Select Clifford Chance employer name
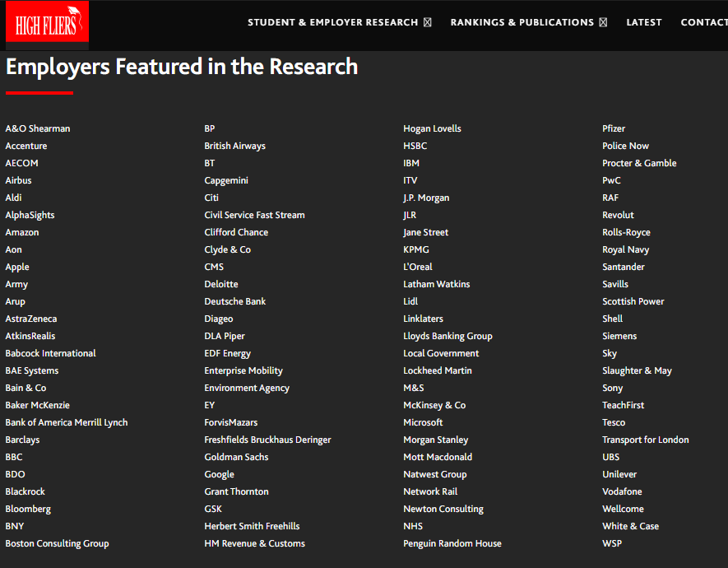Screen dimensions: 728x568 click(236, 232)
